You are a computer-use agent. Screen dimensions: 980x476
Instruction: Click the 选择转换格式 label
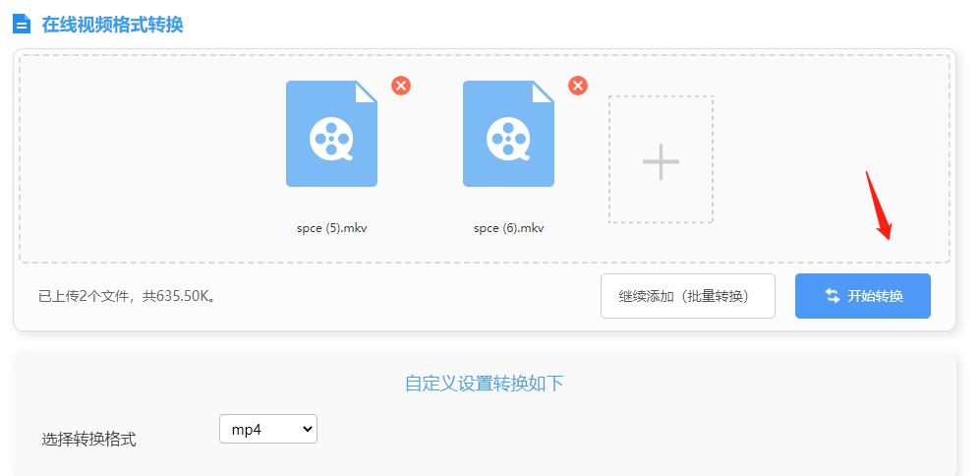tap(88, 439)
